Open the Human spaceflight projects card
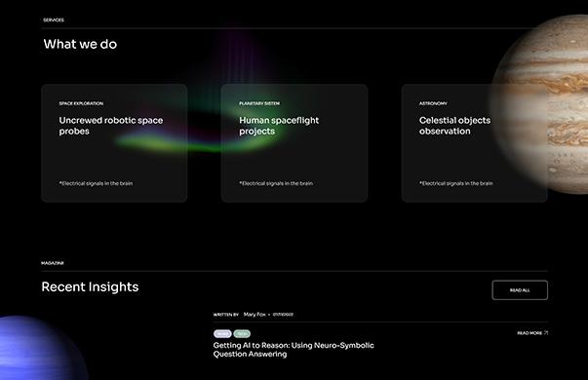The image size is (588, 380). click(x=294, y=143)
